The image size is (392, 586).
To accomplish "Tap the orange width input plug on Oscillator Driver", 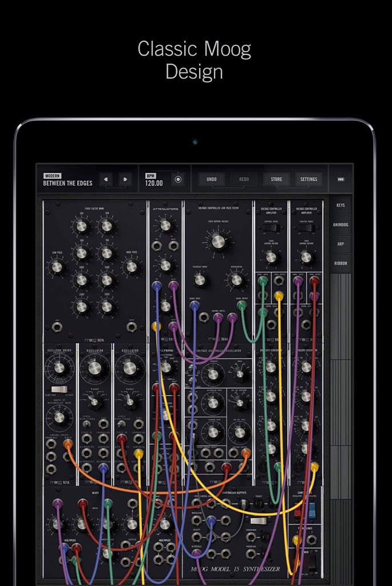I will tap(68, 444).
